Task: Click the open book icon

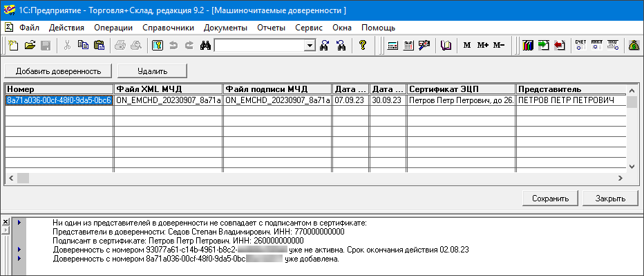Action: (x=446, y=45)
